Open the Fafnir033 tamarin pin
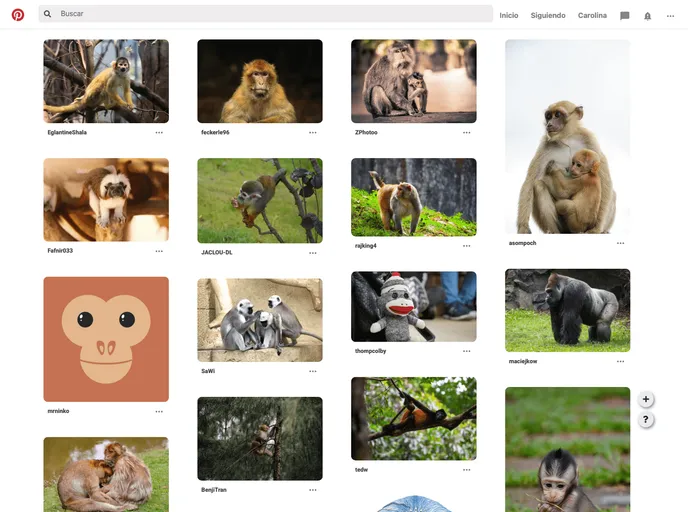Screen dimensions: 688x512 pyautogui.click(x=106, y=200)
